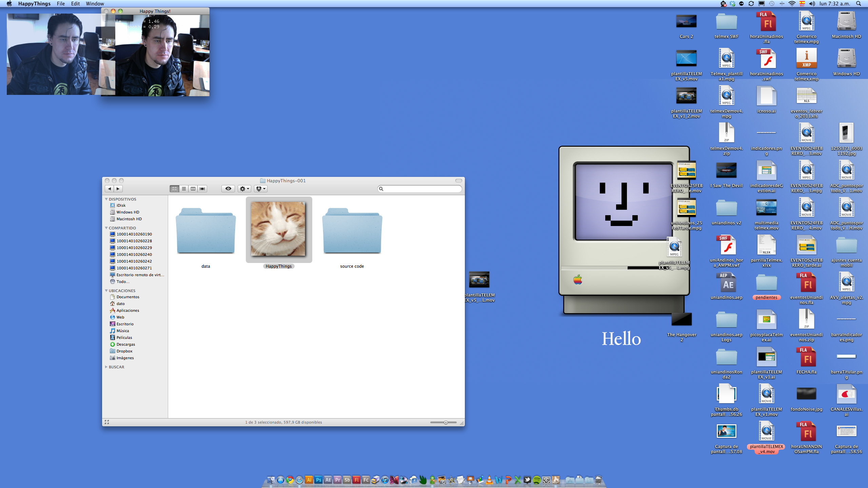Open the Window menu
The width and height of the screenshot is (868, 488).
click(x=95, y=4)
